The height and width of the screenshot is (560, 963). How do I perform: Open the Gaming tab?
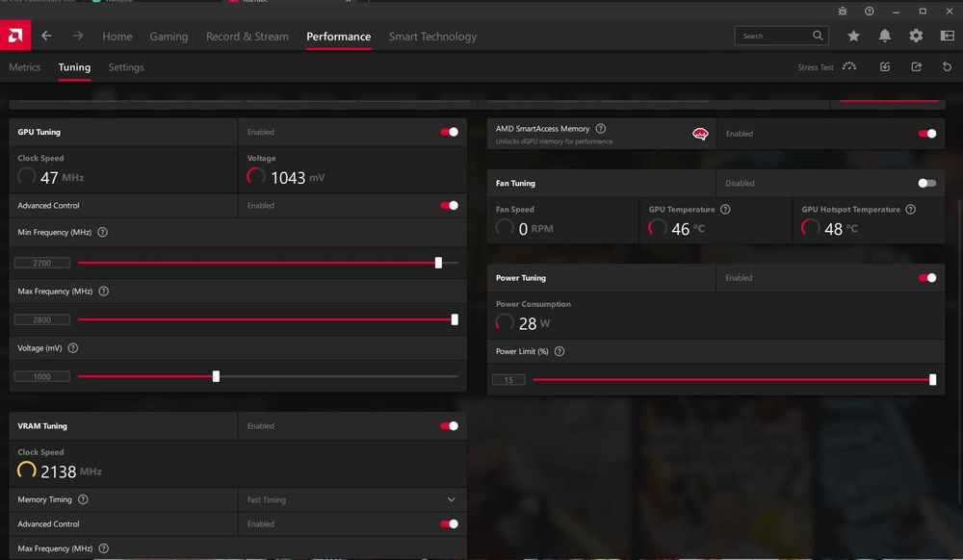[169, 37]
